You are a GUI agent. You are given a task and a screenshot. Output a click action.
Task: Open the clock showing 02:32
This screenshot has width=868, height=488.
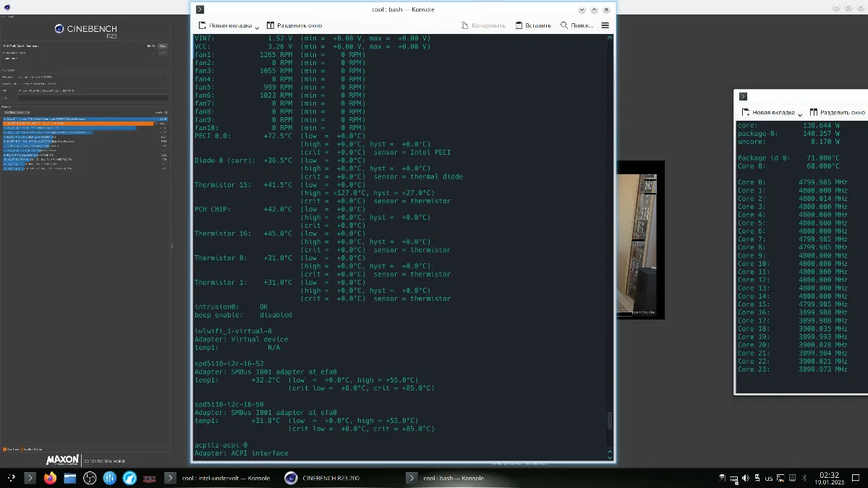click(829, 478)
